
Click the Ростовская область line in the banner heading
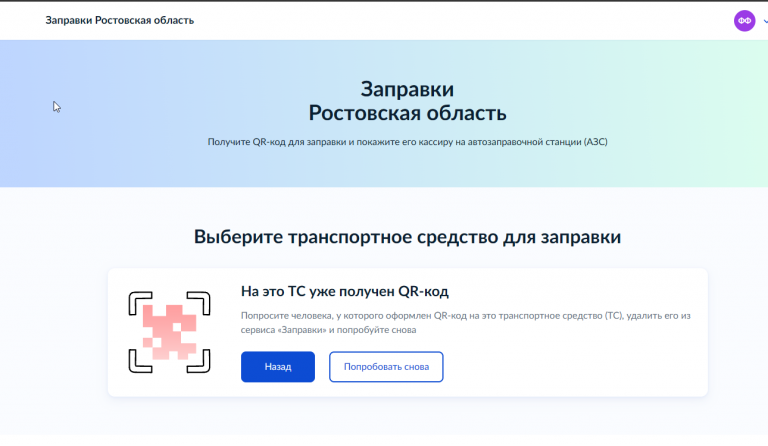pos(407,113)
